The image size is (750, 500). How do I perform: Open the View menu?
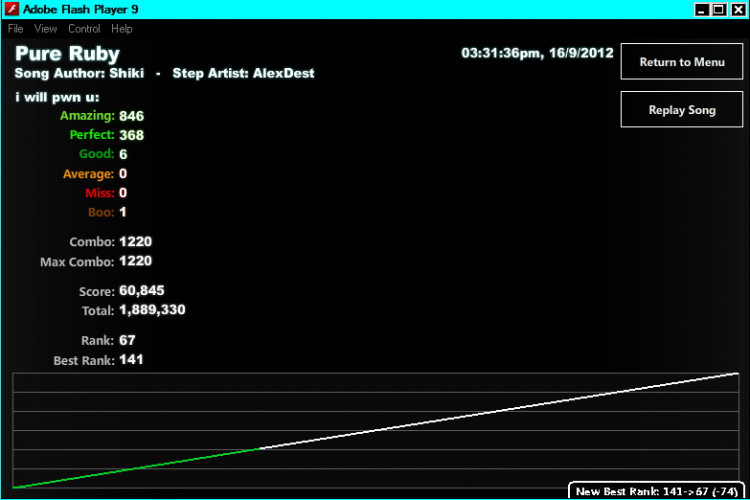[x=45, y=29]
